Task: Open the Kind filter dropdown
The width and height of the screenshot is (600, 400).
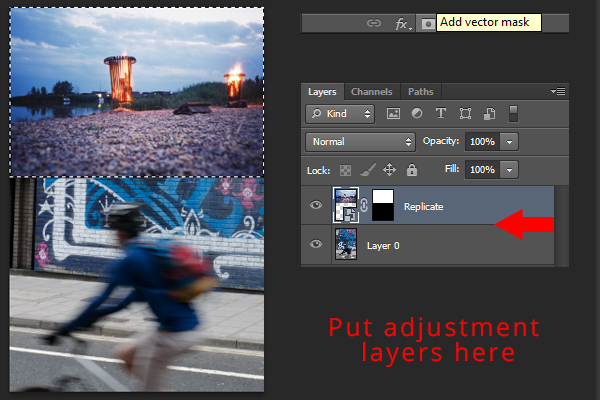Action: 340,114
